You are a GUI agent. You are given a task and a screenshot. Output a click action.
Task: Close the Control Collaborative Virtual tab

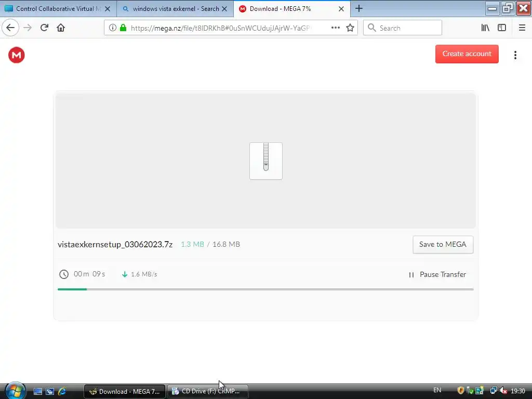click(x=108, y=9)
